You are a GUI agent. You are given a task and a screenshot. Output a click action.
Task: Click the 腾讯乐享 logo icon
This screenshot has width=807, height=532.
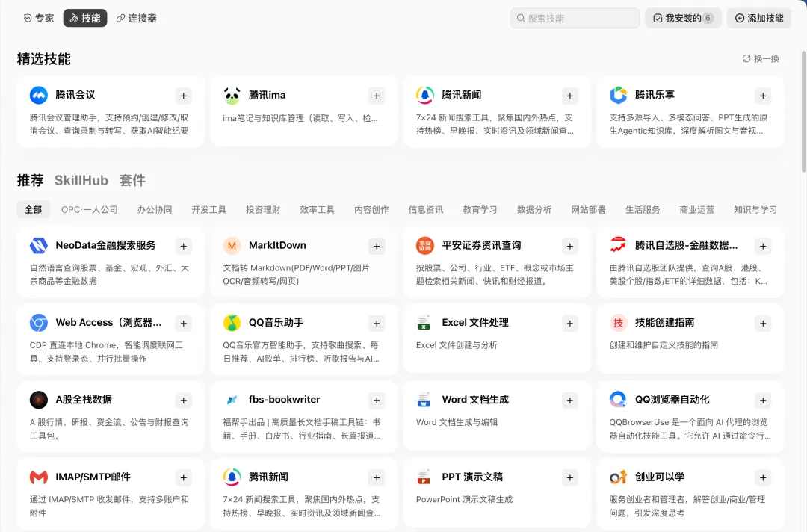pos(618,95)
